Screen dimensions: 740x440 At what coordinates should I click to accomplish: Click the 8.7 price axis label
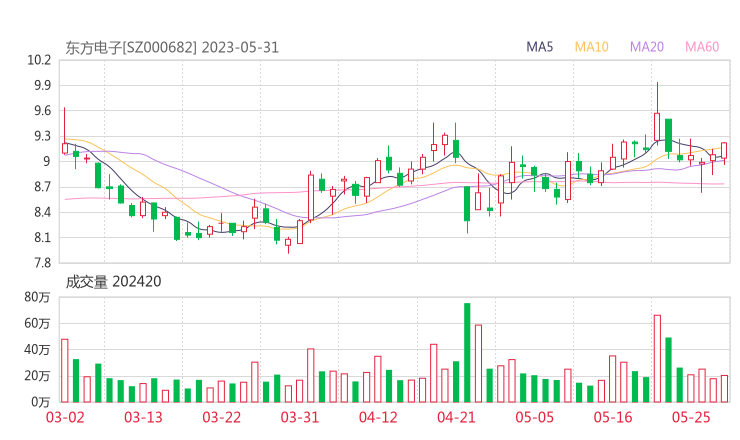click(x=42, y=187)
